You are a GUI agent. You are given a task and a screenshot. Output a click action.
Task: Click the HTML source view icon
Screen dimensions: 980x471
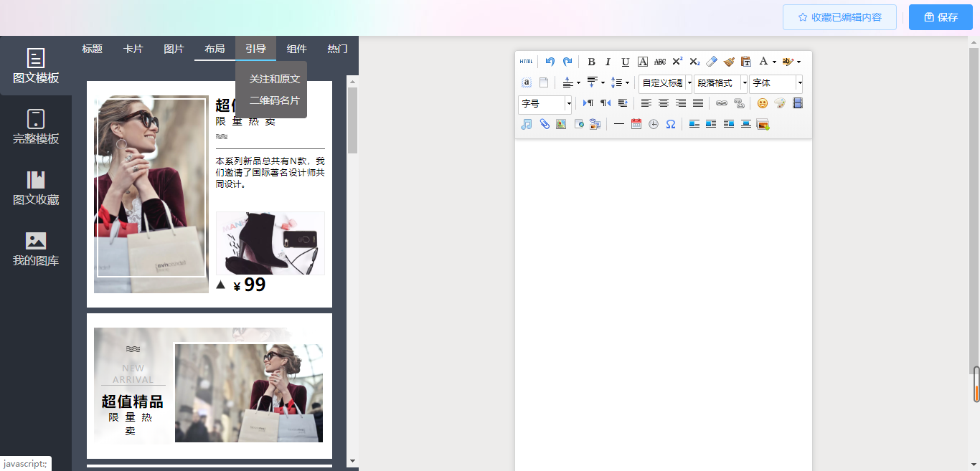pyautogui.click(x=527, y=62)
